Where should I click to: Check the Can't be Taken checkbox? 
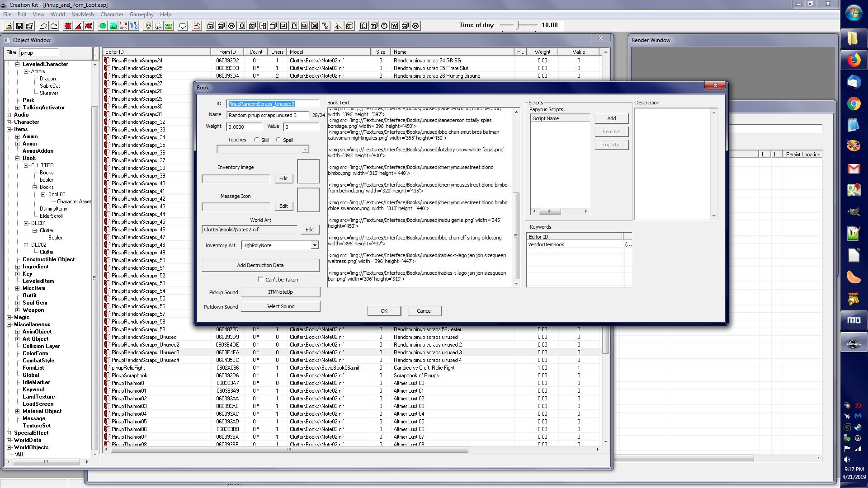coord(260,279)
